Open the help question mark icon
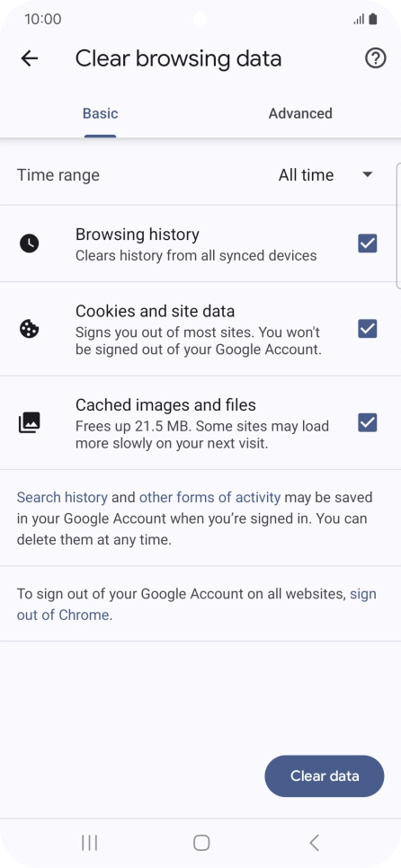Viewport: 401px width, 868px height. pyautogui.click(x=376, y=58)
